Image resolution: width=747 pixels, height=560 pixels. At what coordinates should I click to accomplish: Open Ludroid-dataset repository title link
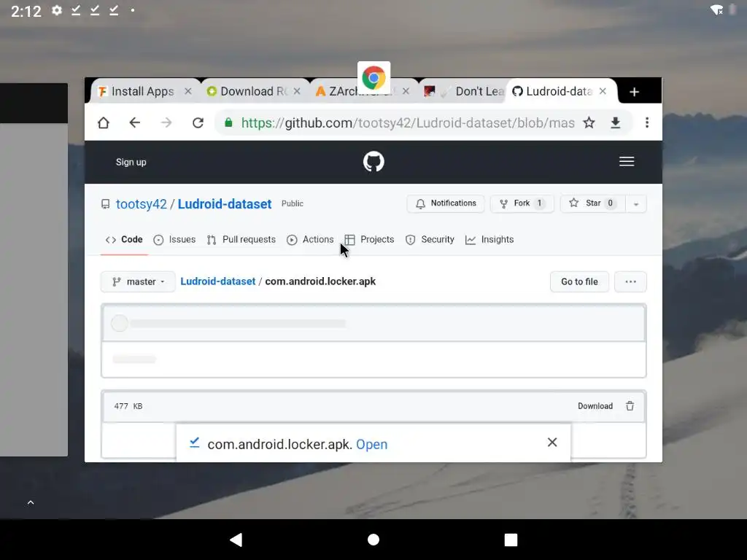225,204
